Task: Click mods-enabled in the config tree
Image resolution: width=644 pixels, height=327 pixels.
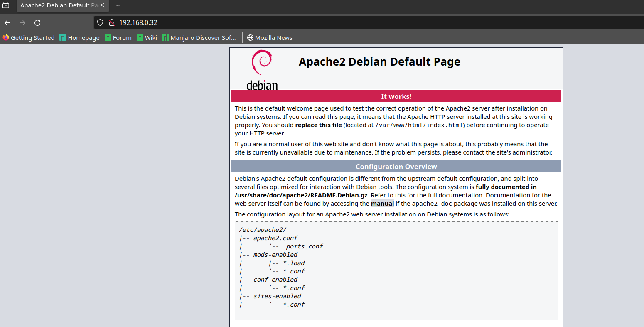Action: [x=275, y=255]
